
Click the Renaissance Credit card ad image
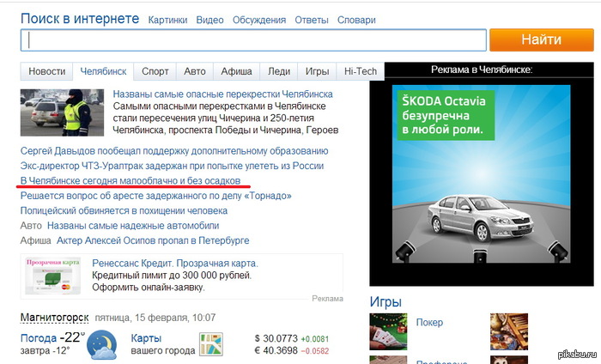[53, 276]
